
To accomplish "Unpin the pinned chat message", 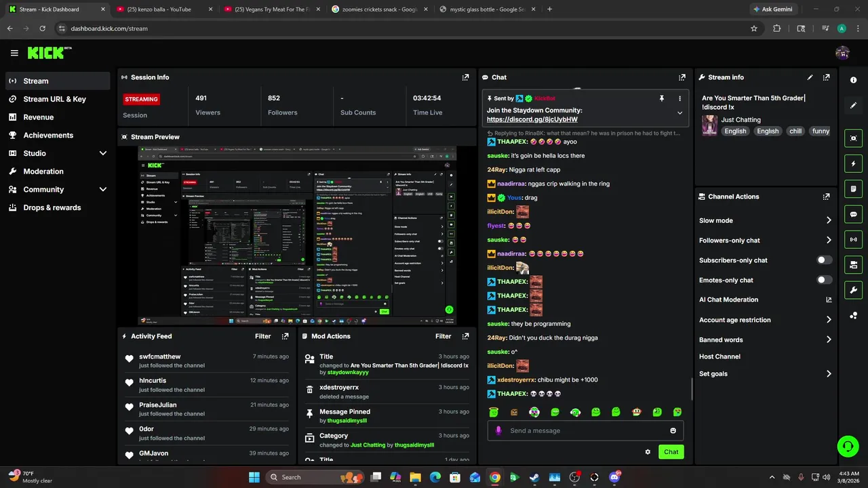I will [662, 98].
